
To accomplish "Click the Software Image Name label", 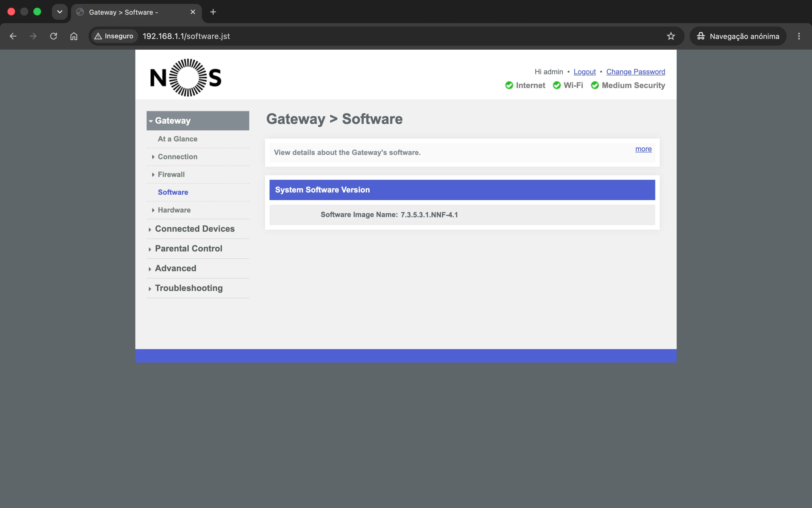I will tap(359, 215).
